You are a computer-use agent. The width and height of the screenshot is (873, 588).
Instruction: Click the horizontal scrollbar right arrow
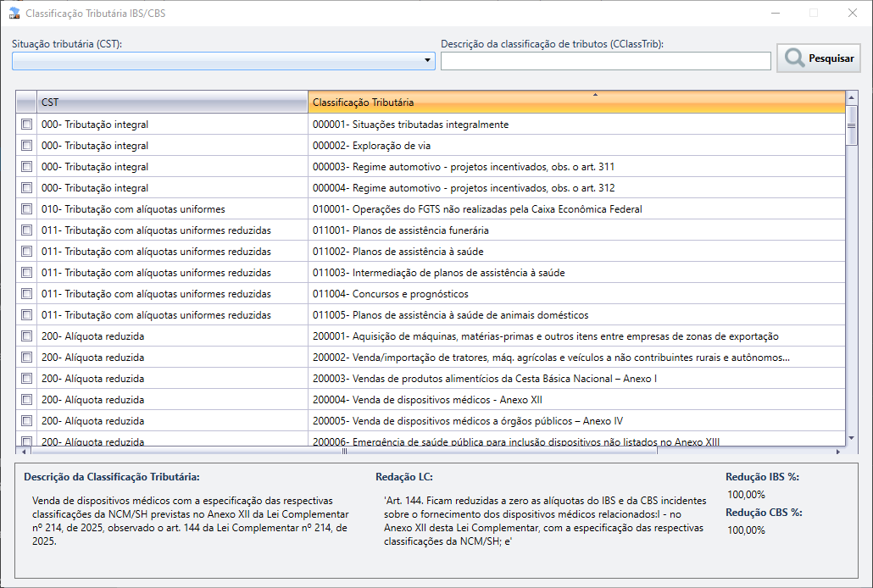click(x=838, y=452)
